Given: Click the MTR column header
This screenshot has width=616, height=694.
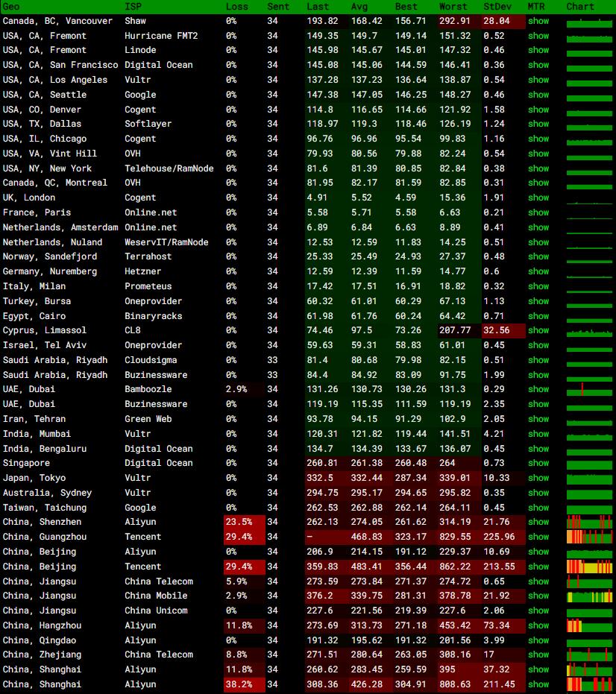Looking at the screenshot, I should 536,7.
